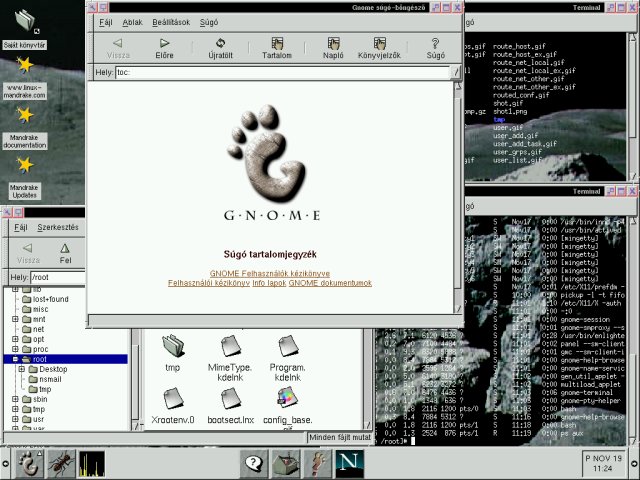640x480 pixels.
Task: Select the bootsect.lnx file icon
Action: (x=231, y=398)
